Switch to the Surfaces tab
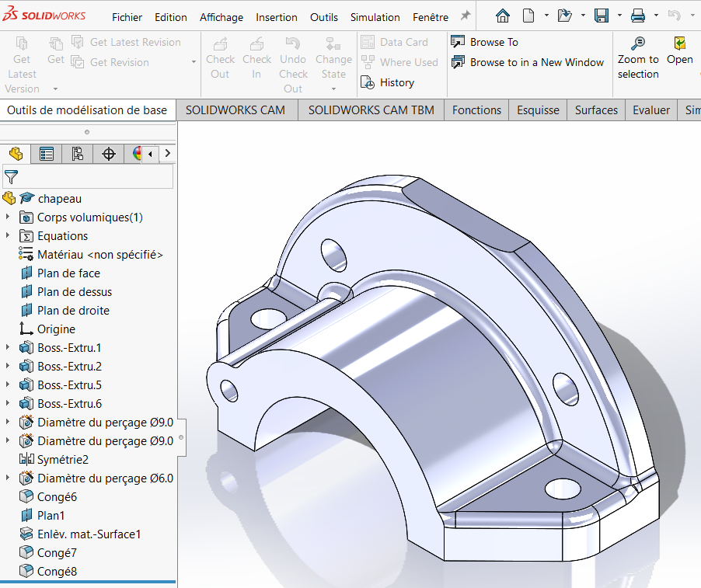The height and width of the screenshot is (588, 701). pyautogui.click(x=596, y=110)
